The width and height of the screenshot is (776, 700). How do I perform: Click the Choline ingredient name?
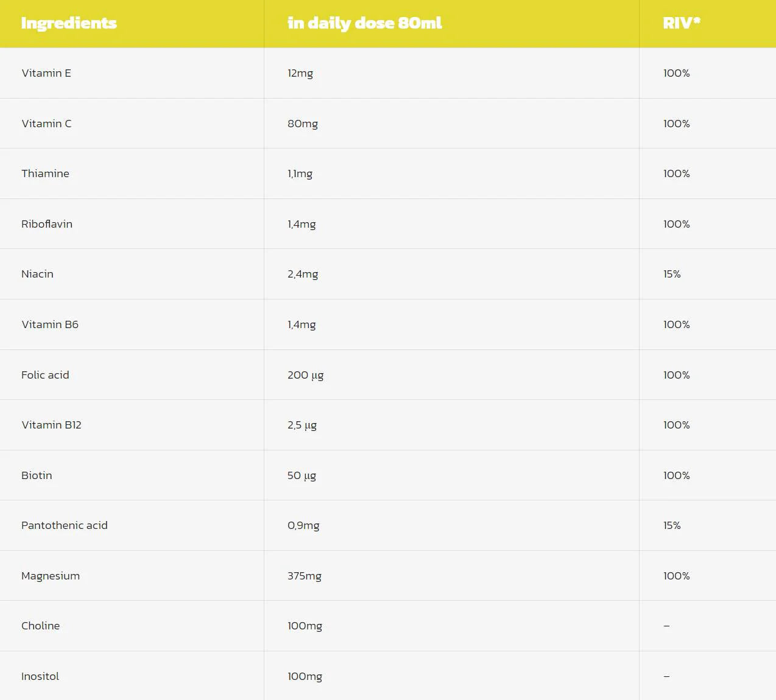[x=40, y=626]
